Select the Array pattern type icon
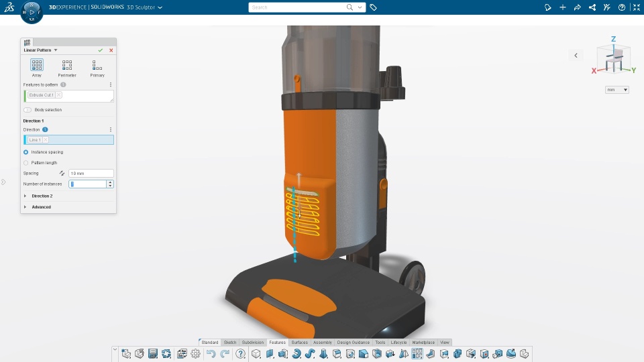 click(x=36, y=65)
